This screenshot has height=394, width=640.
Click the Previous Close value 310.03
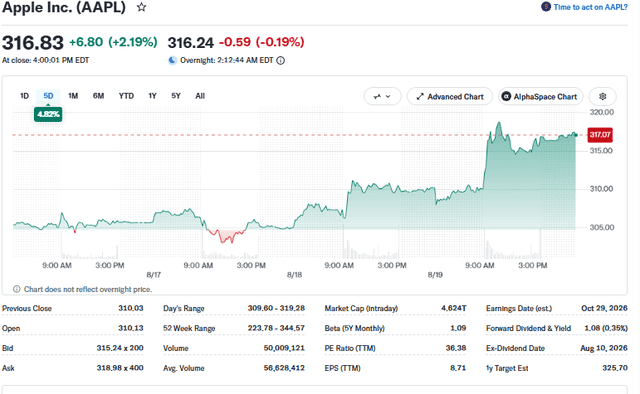[131, 308]
